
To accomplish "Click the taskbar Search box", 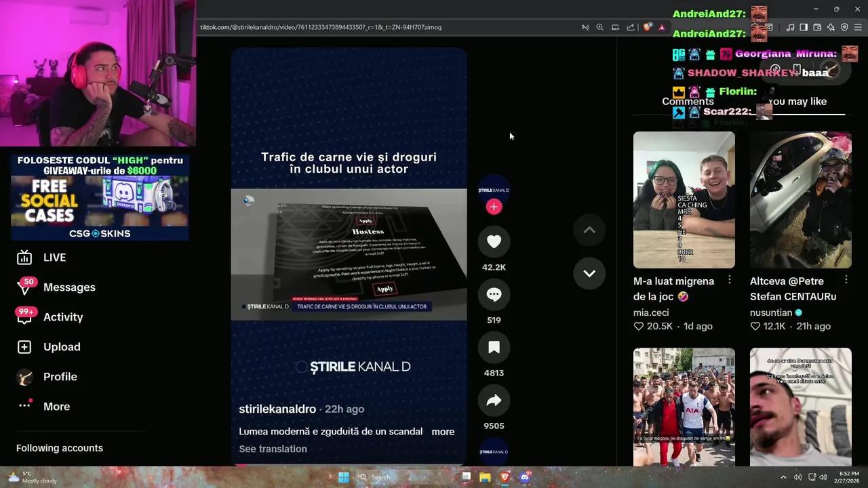I will 406,477.
